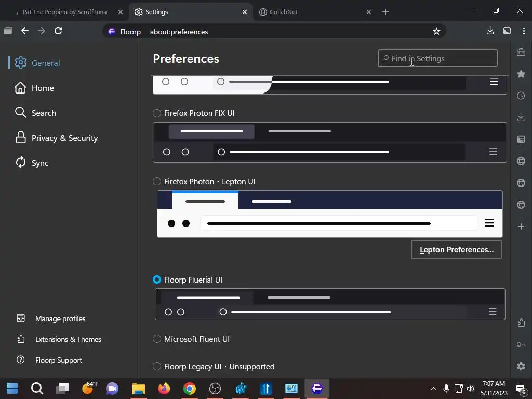The width and height of the screenshot is (532, 399).
Task: Open downloads in the right sidebar
Action: 521,117
